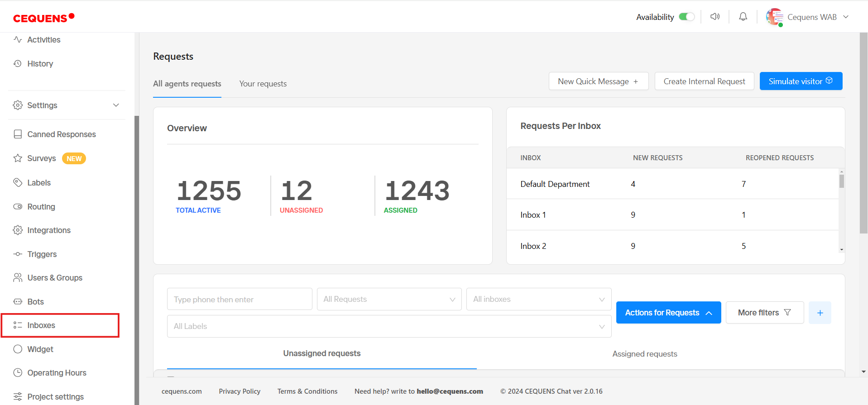Click the Routing icon in sidebar
Viewport: 868px width, 405px height.
click(18, 207)
